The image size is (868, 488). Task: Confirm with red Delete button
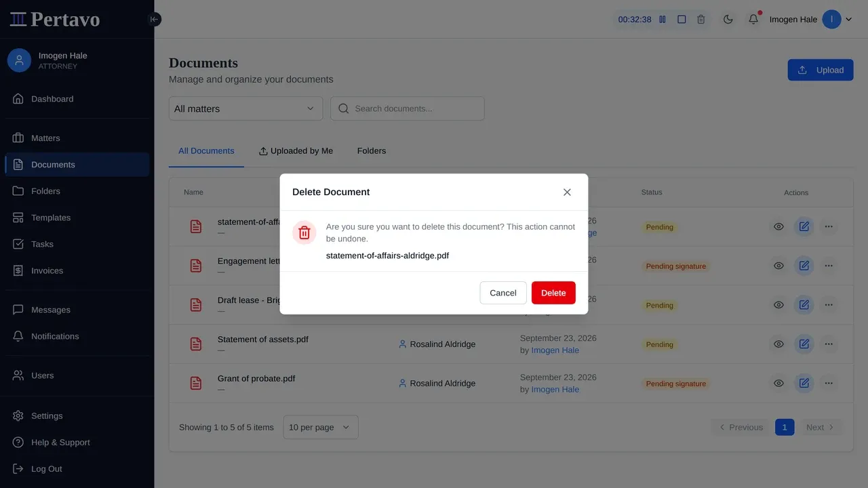pyautogui.click(x=553, y=293)
